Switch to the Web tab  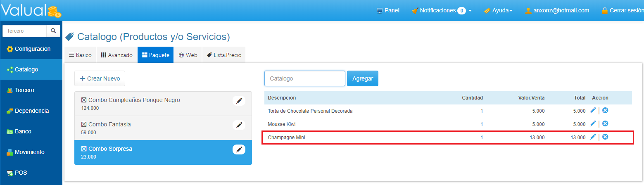click(188, 55)
